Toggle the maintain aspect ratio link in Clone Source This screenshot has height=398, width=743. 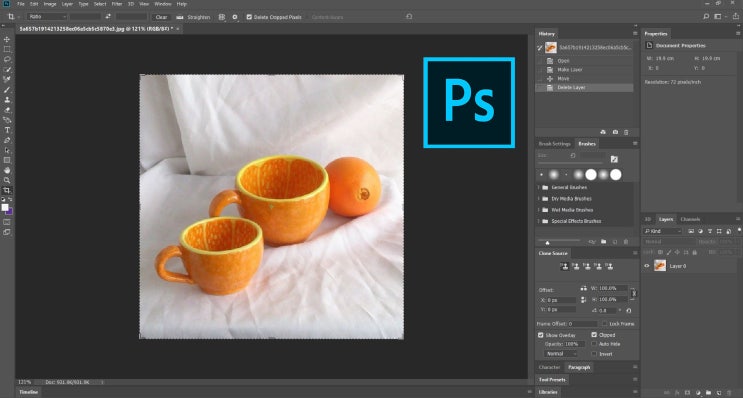click(634, 294)
